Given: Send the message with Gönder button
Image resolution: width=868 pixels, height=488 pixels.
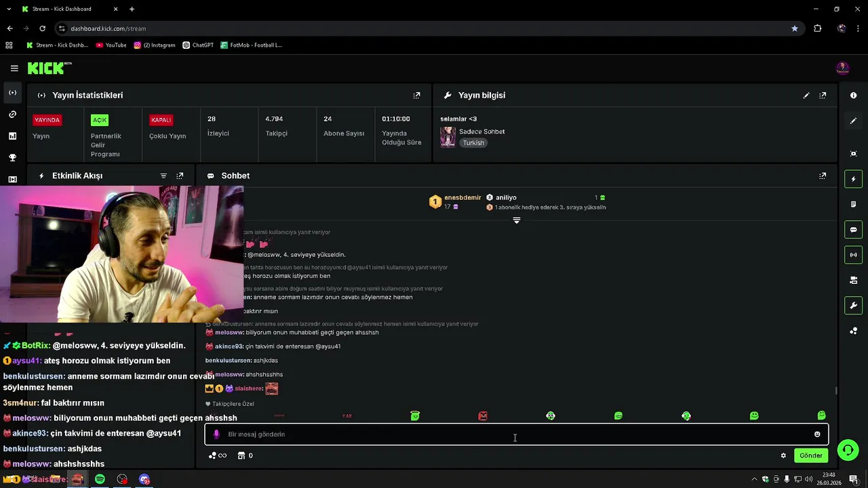Looking at the screenshot, I should (810, 455).
